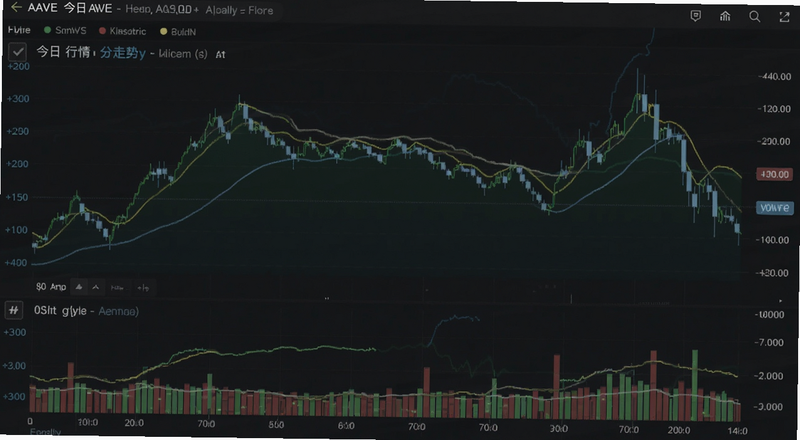Click the Mlicem (s) label
This screenshot has width=800, height=440.
(183, 54)
